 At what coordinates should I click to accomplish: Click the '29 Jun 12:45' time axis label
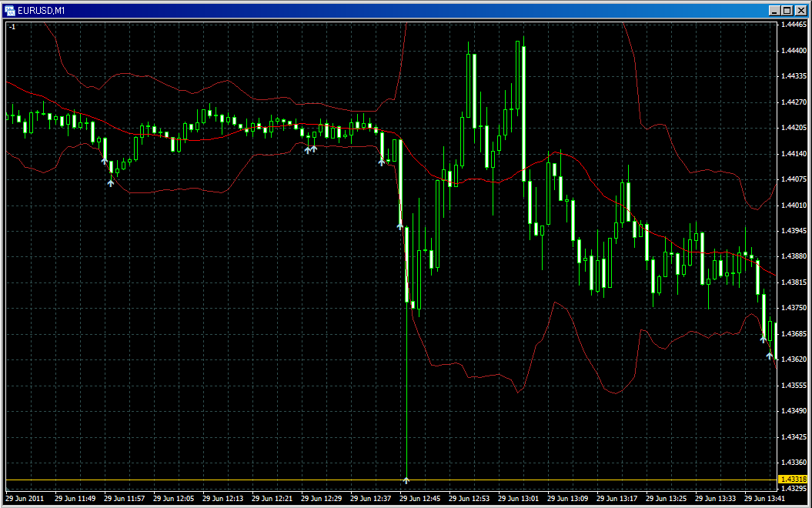point(418,499)
